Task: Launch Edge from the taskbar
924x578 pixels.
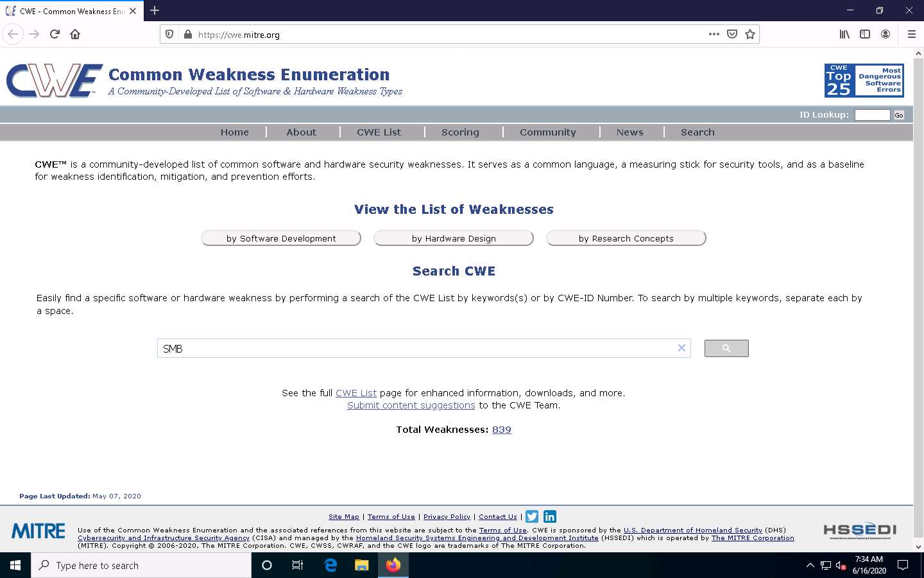Action: pos(330,565)
